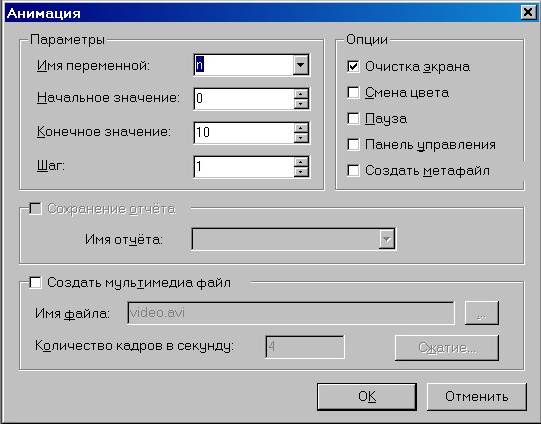Image resolution: width=541 pixels, height=424 pixels.
Task: Click the Отменить button
Action: pos(477,397)
